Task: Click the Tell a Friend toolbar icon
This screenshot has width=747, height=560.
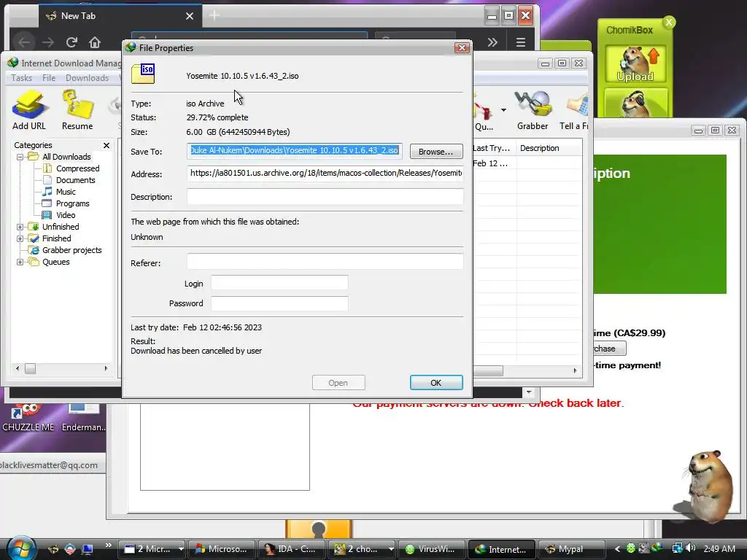Action: tap(574, 110)
